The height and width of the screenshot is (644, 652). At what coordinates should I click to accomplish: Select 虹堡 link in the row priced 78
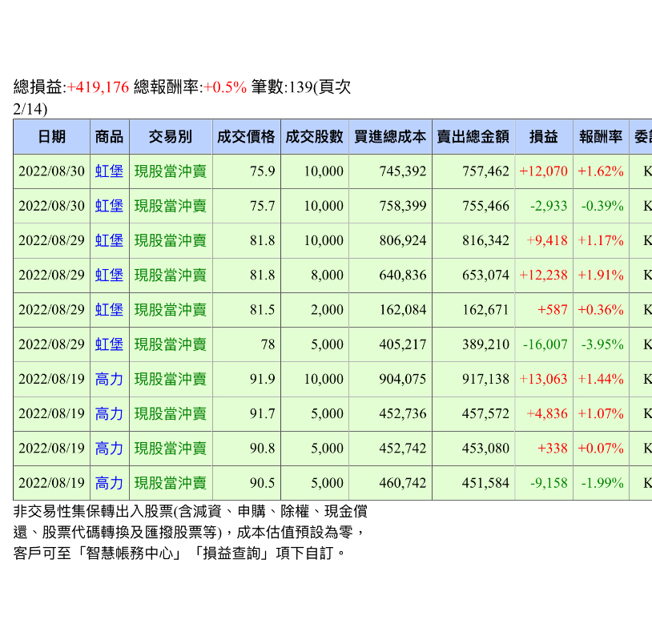[109, 344]
